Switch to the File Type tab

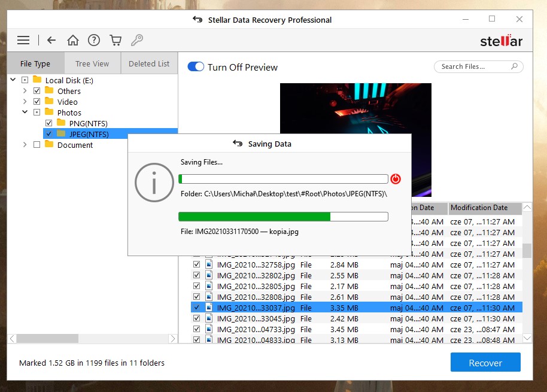click(35, 63)
